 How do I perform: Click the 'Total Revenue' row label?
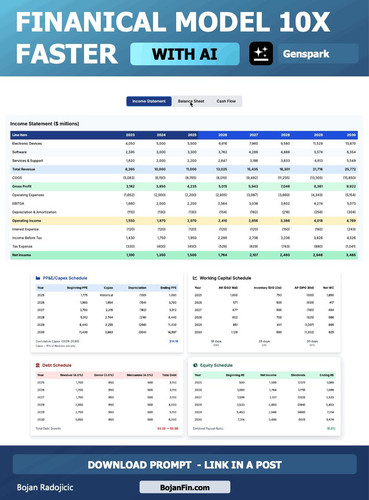pos(23,169)
